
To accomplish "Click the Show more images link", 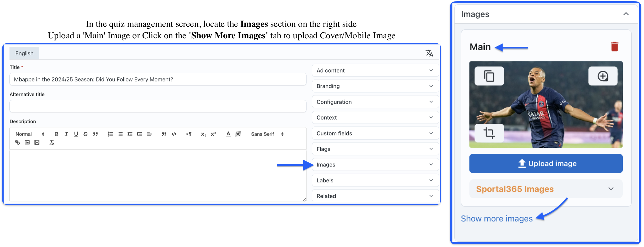I will pos(497,219).
